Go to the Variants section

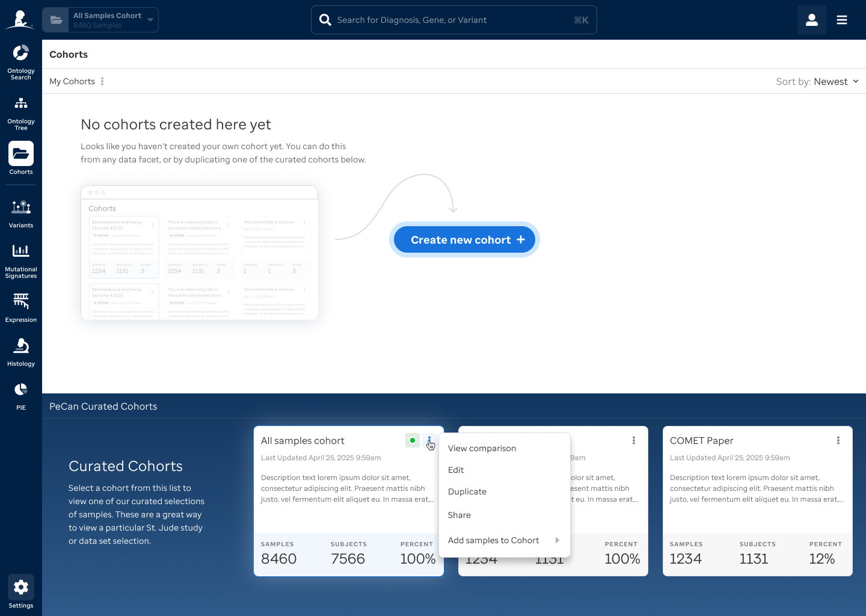(x=20, y=214)
